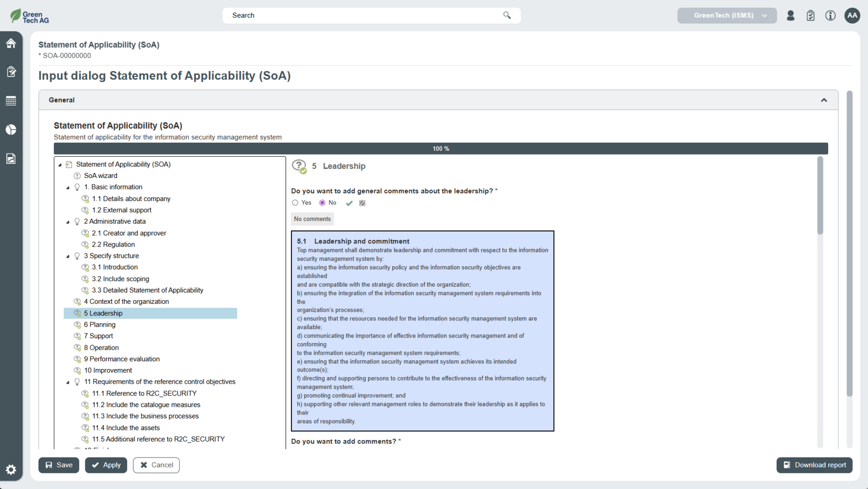Click the Search input field

tap(364, 16)
